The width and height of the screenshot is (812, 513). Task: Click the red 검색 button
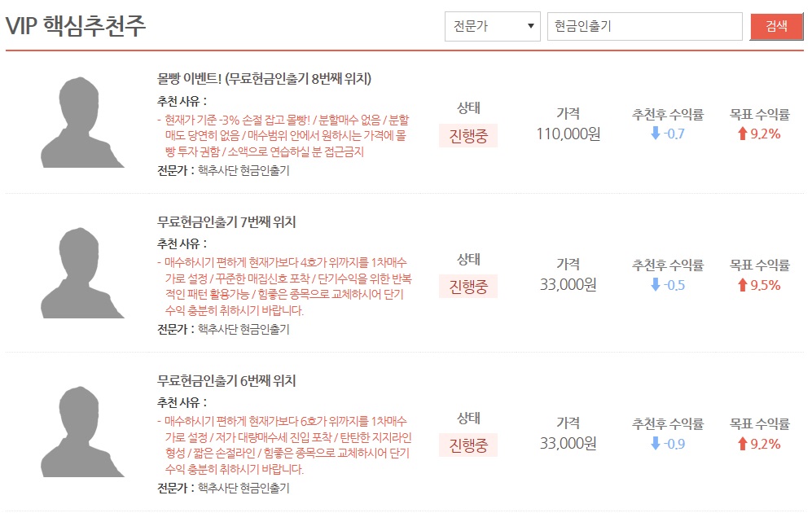[776, 26]
